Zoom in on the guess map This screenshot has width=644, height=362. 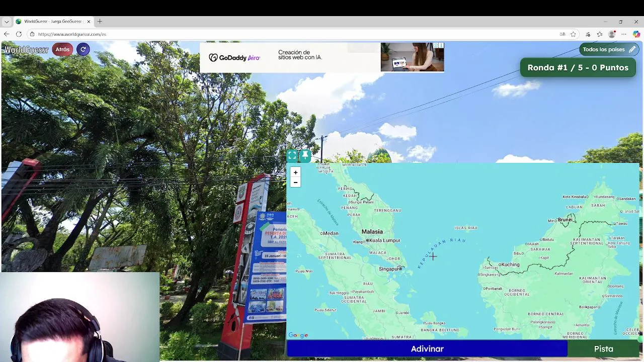295,172
